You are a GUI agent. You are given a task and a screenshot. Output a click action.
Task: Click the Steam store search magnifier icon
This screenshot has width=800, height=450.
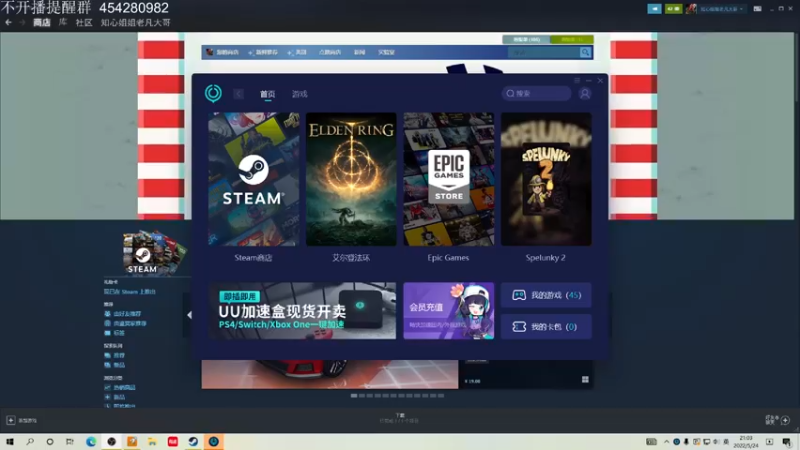585,52
